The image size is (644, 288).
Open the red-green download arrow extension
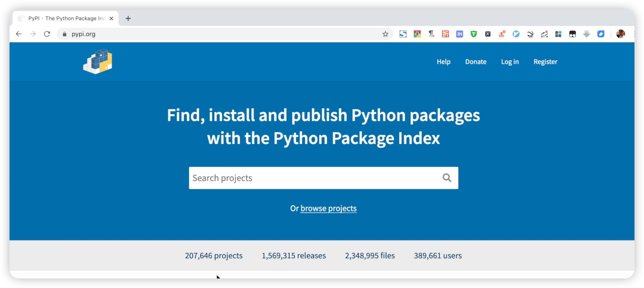click(x=417, y=34)
